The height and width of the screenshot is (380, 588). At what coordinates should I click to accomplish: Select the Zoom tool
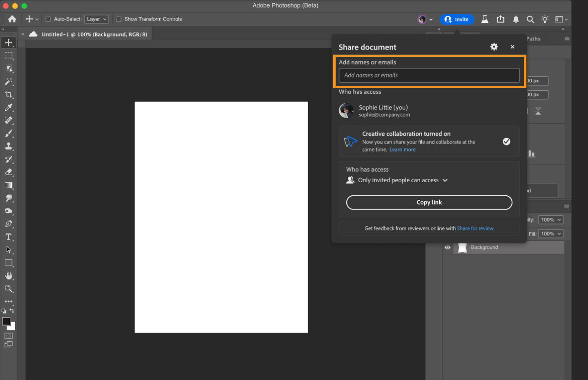[x=9, y=289]
